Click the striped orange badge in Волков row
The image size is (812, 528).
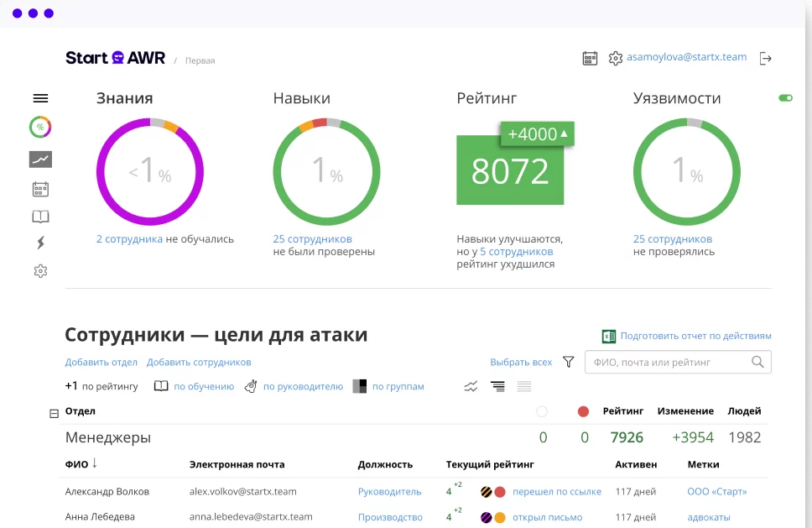(487, 492)
